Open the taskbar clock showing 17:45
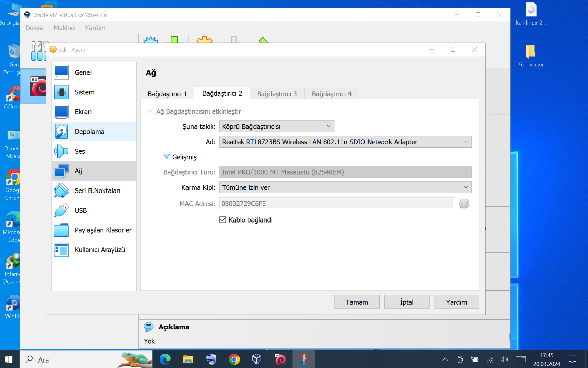 tap(546, 359)
